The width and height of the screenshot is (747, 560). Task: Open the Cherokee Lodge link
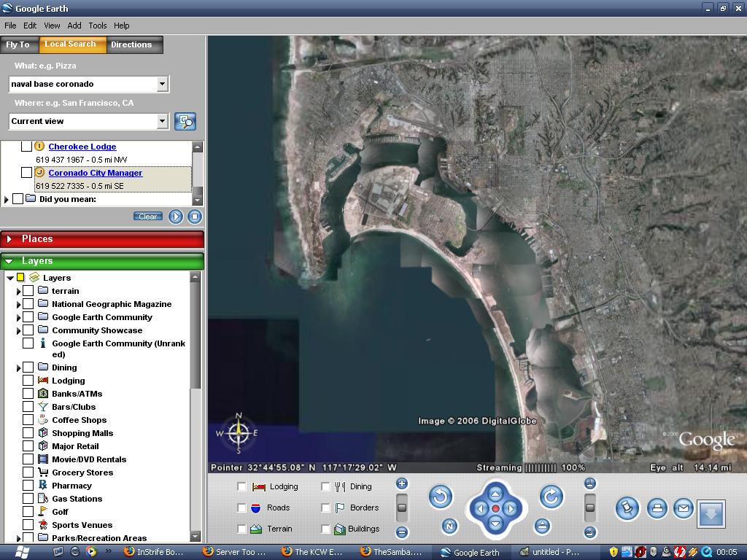tap(82, 147)
